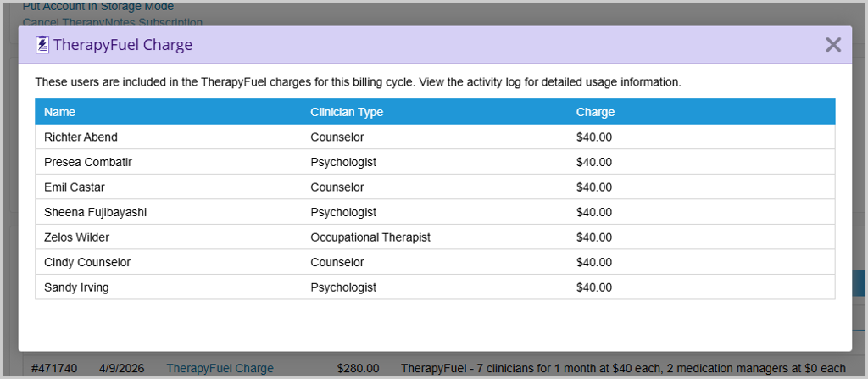
Task: Click invoice number #471740
Action: 53,368
